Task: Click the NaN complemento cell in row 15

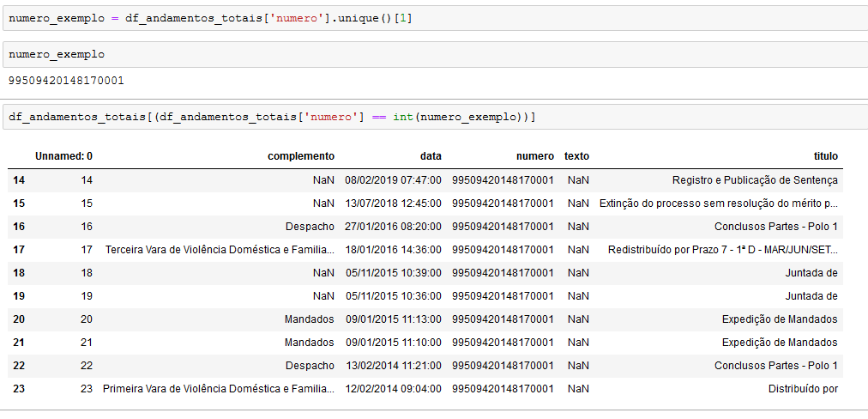Action: click(323, 203)
